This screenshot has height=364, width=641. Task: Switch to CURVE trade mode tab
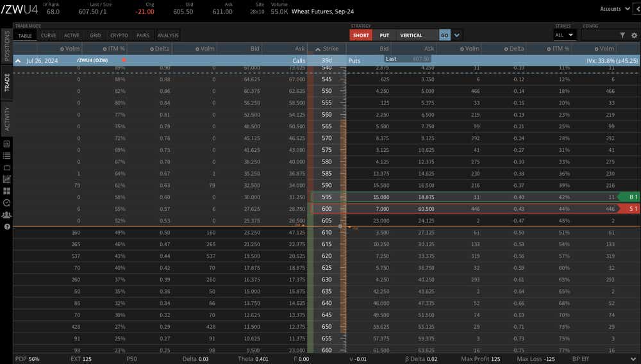point(48,35)
